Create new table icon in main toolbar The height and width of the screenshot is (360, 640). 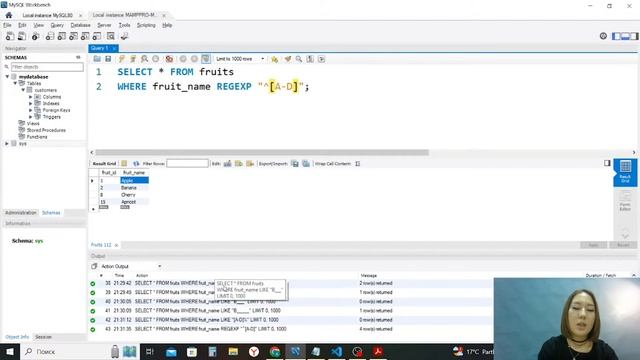point(61,36)
